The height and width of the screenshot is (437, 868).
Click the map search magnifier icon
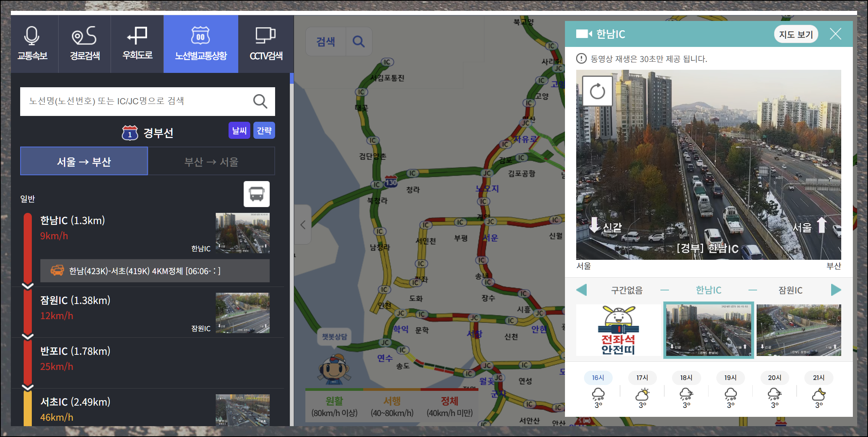359,41
